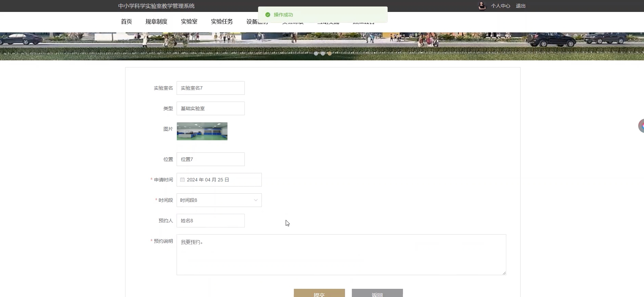The image size is (644, 297).
Task: Switch to the 实验任务 menu item
Action: coord(222,22)
